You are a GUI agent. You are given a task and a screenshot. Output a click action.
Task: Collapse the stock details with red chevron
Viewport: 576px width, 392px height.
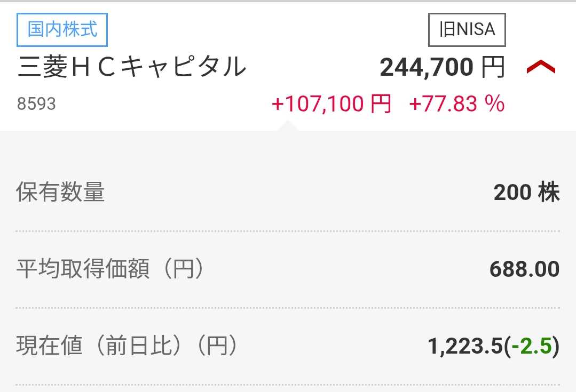[541, 67]
